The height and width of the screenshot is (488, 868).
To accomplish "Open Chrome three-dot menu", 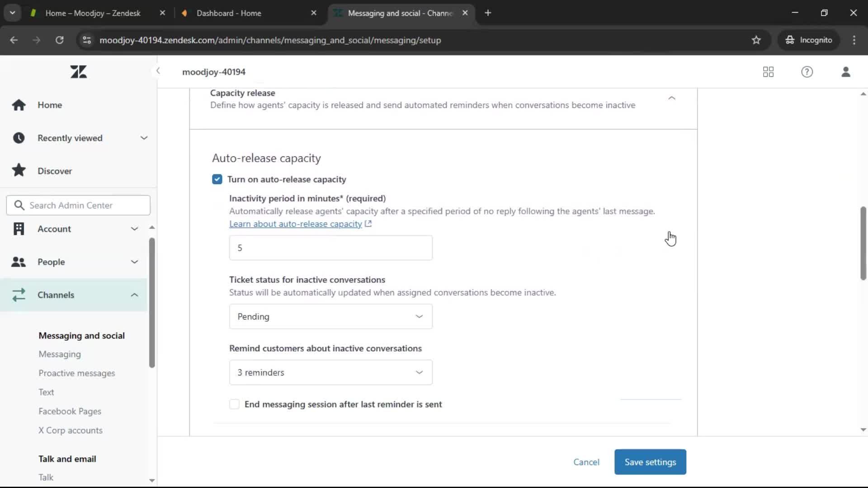I will (x=854, y=40).
